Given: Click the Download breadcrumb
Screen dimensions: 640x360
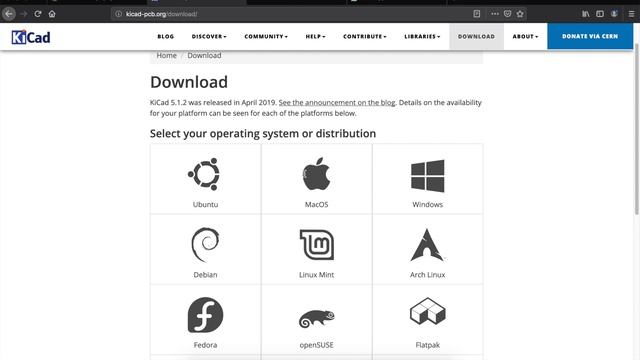Looking at the screenshot, I should coord(204,56).
